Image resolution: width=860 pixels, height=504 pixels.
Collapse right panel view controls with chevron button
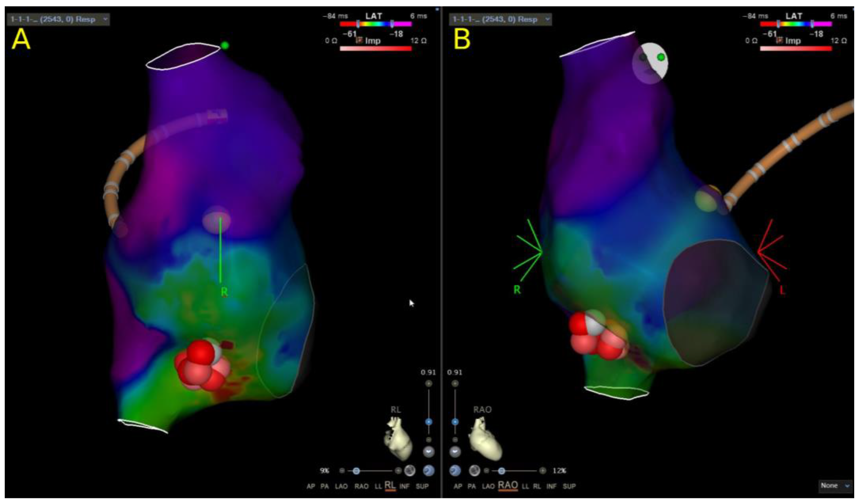pyautogui.click(x=455, y=452)
